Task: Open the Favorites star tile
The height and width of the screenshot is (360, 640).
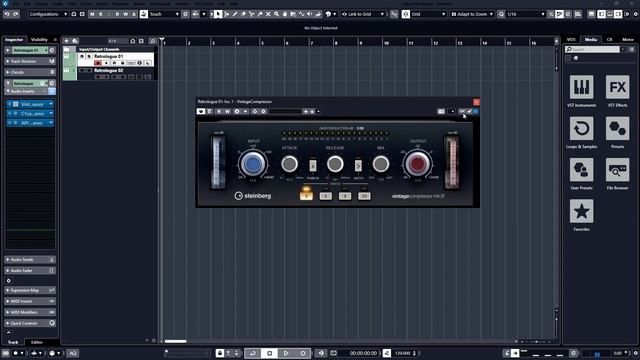Action: [x=581, y=211]
